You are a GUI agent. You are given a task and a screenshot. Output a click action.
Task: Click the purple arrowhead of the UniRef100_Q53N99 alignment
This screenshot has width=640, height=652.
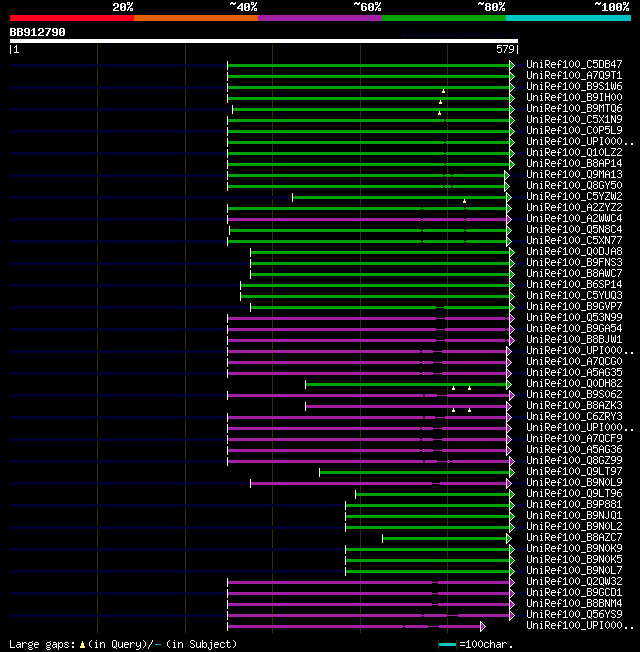click(512, 319)
